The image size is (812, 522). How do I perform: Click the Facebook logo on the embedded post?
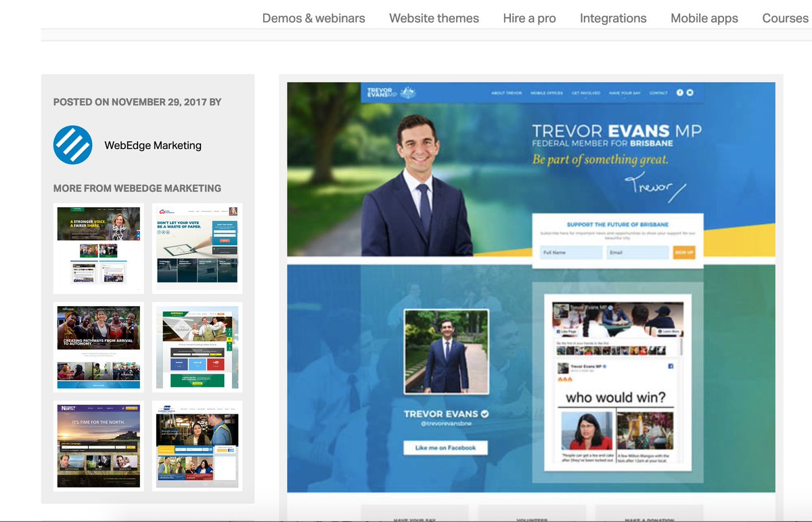click(x=671, y=366)
